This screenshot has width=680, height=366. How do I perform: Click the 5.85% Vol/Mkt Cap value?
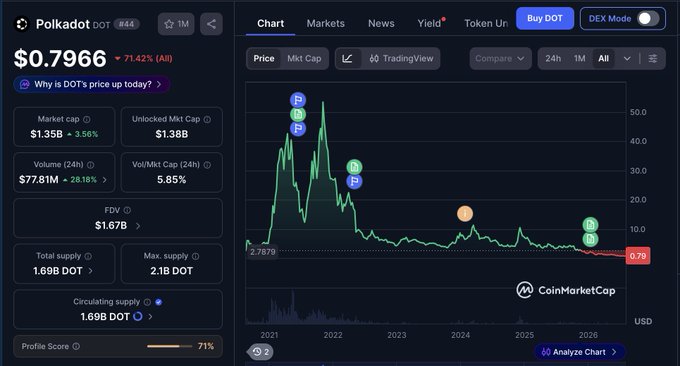(171, 180)
